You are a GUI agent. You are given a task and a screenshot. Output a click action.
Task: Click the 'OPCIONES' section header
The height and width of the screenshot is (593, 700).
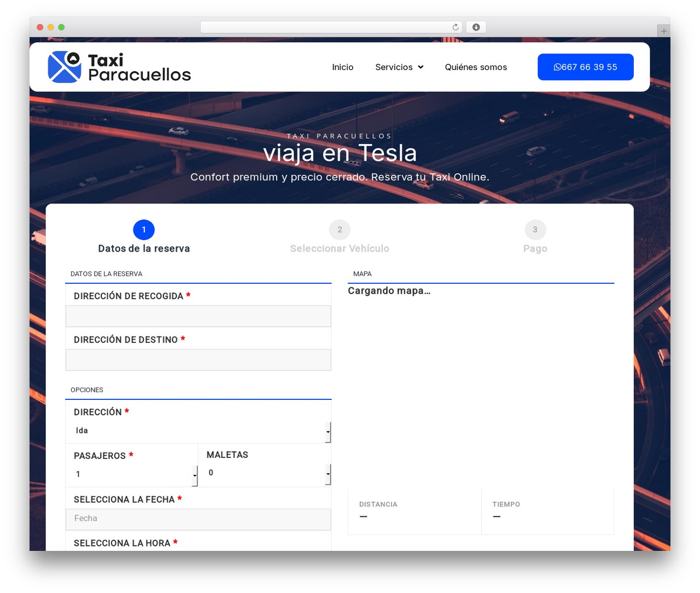(87, 390)
